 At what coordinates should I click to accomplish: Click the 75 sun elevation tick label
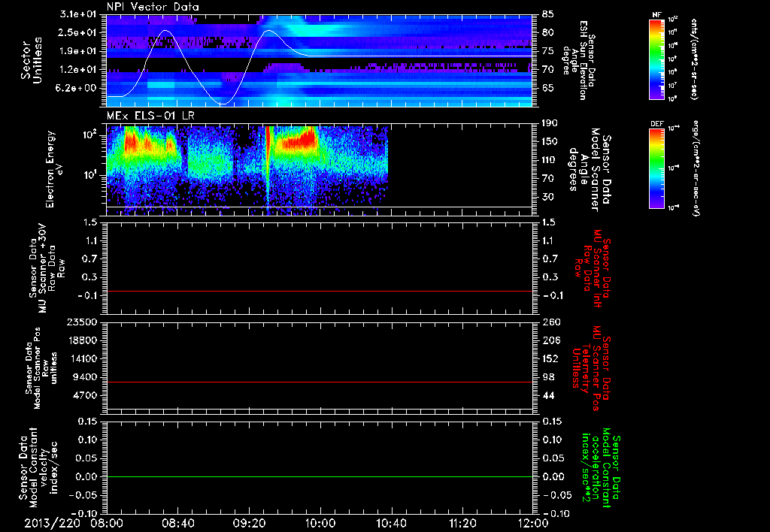pos(548,51)
